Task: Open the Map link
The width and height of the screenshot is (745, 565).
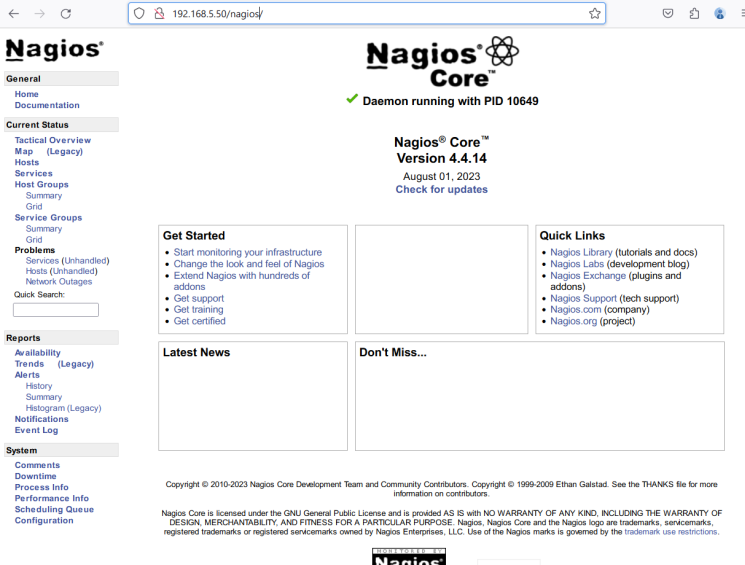Action: click(x=24, y=151)
